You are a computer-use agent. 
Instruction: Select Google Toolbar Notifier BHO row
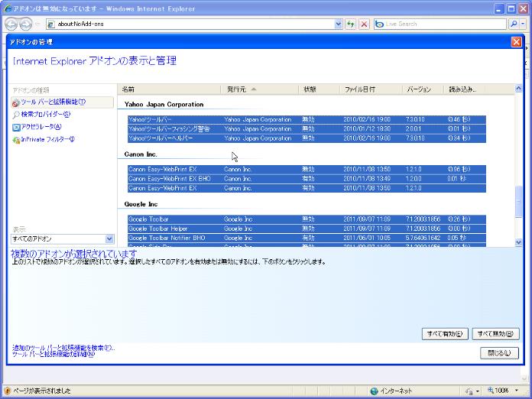coord(307,238)
